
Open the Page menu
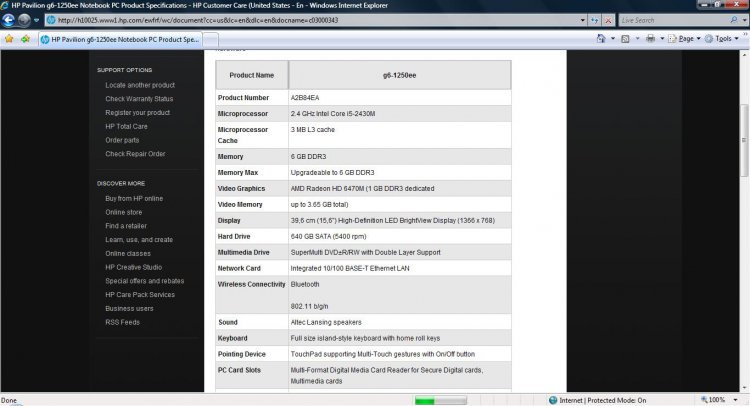[x=684, y=39]
